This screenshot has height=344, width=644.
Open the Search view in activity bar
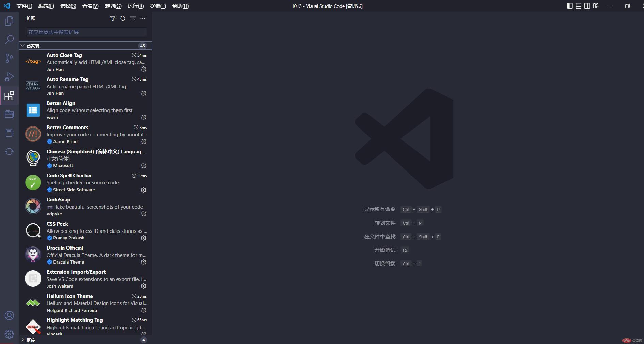pos(9,40)
